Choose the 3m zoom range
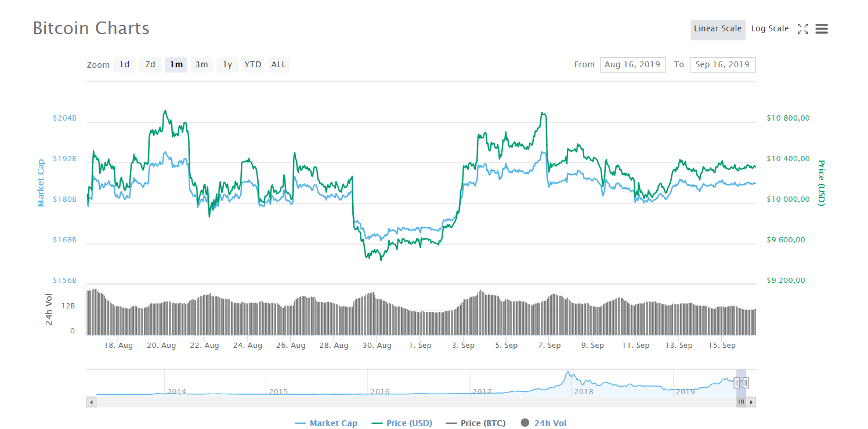Viewport: 868px width, 429px height. click(x=202, y=64)
